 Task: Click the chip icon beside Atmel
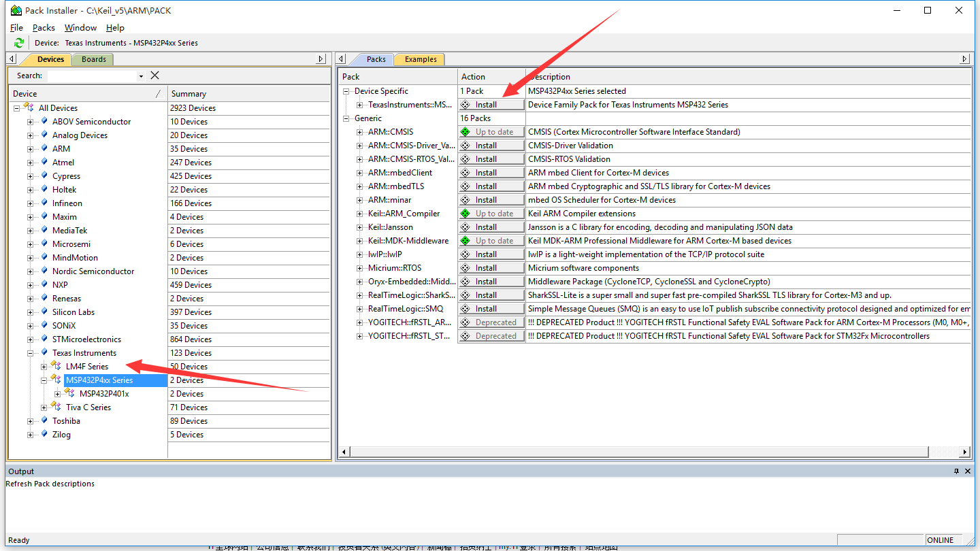click(x=44, y=162)
